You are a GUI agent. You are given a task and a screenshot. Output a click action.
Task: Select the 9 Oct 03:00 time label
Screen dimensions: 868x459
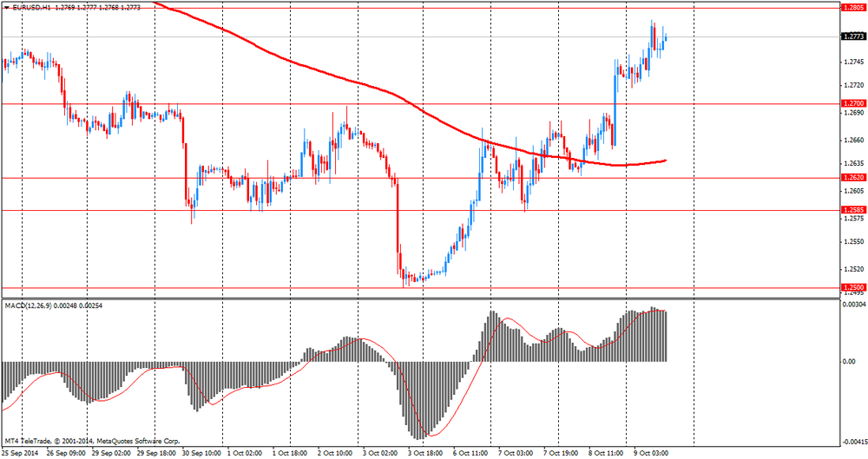point(651,453)
